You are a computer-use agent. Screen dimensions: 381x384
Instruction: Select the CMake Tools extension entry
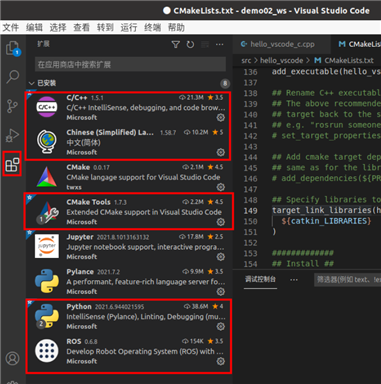(129, 211)
